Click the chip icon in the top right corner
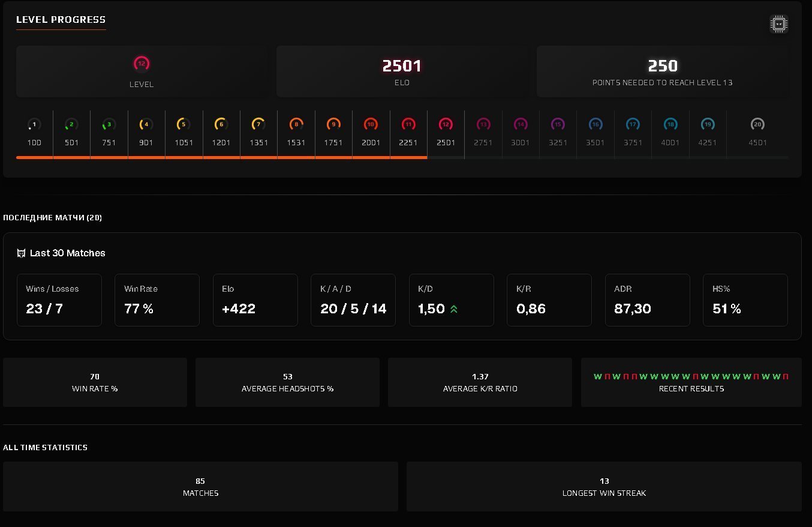The width and height of the screenshot is (812, 527). click(778, 24)
